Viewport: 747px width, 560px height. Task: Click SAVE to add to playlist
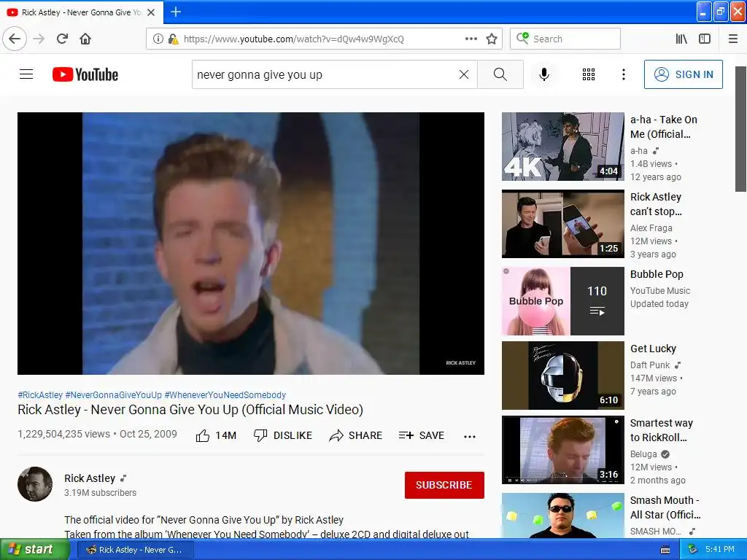[x=421, y=435]
